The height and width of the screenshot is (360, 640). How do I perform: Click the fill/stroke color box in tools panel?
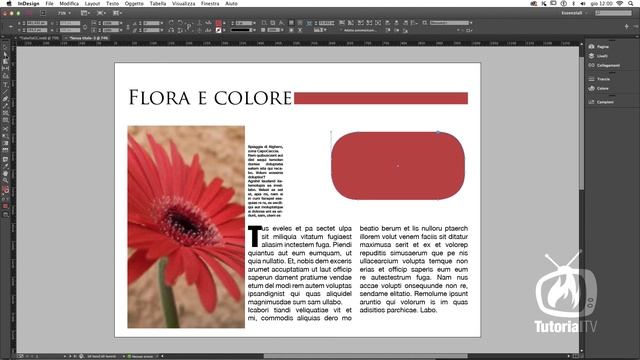[x=5, y=190]
